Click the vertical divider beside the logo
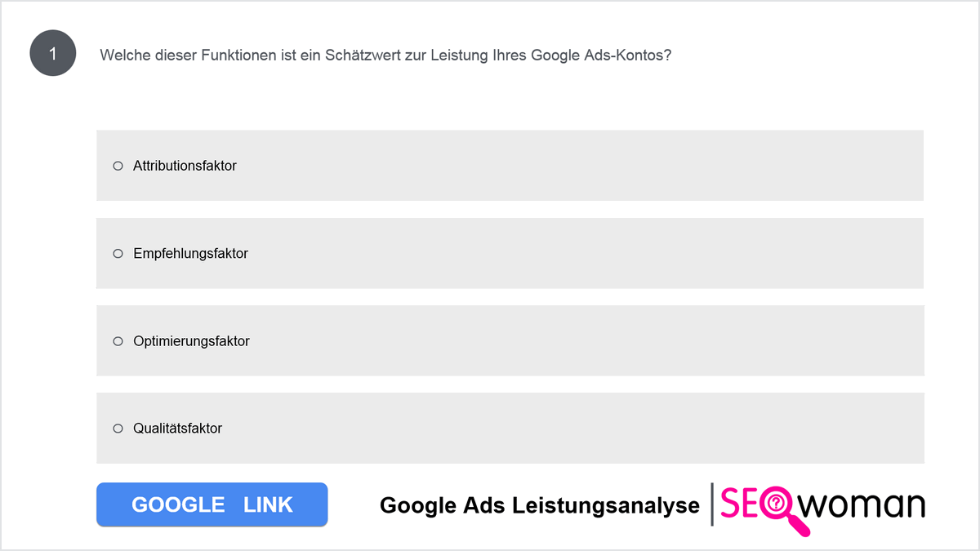This screenshot has height=551, width=980. 712,504
